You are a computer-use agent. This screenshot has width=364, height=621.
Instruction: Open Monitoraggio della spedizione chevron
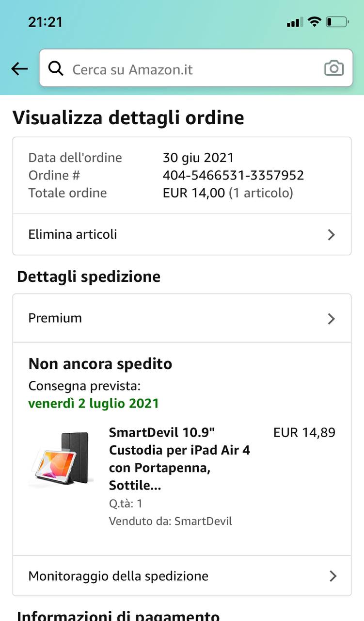coord(332,576)
